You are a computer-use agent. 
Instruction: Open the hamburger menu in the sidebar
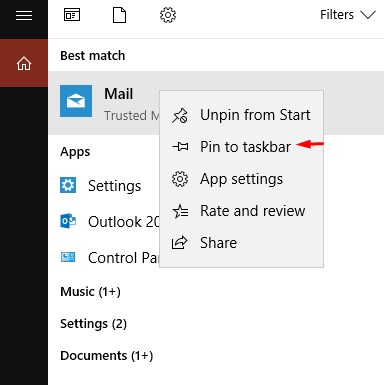click(24, 15)
